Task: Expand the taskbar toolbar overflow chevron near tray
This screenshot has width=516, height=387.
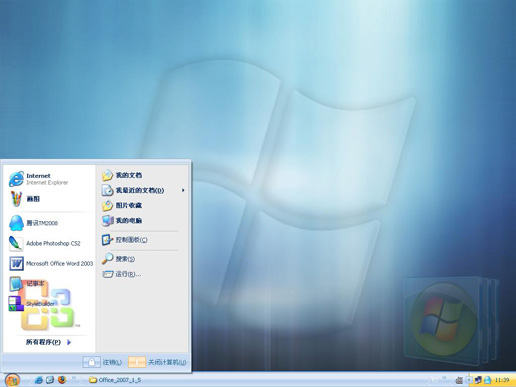Action: point(444,379)
